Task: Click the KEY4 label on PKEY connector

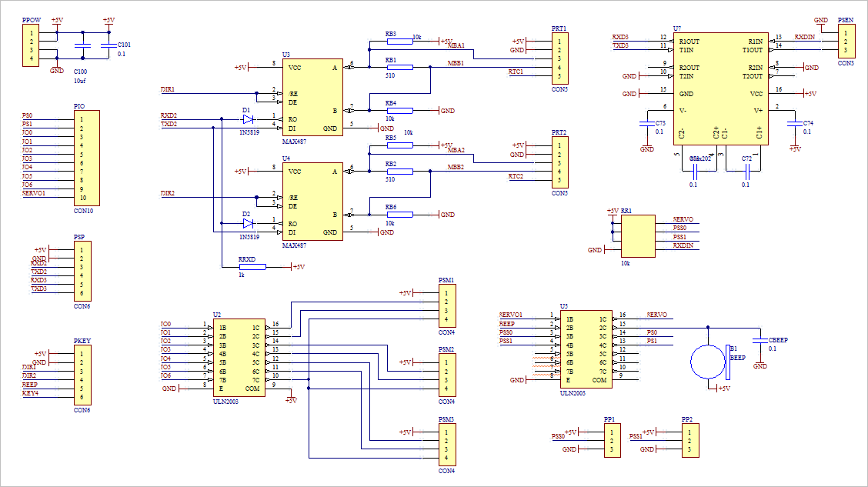Action: (31, 393)
